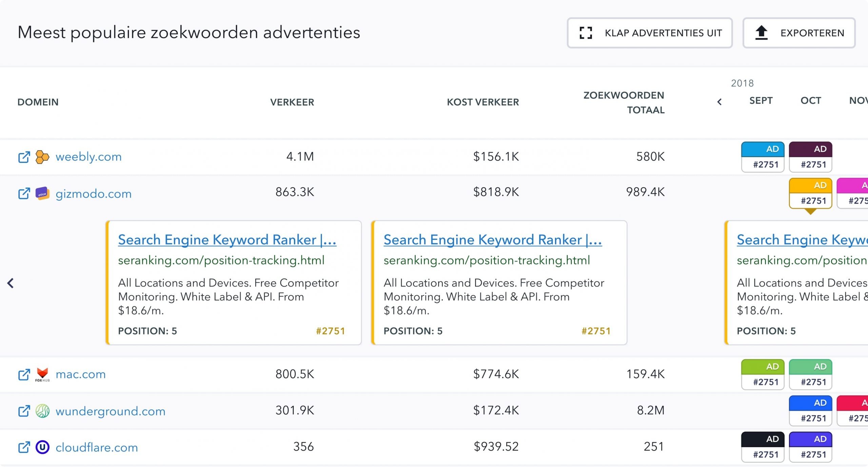This screenshot has height=467, width=868.
Task: Click cloudflare's black September AD badge
Action: coord(763,447)
